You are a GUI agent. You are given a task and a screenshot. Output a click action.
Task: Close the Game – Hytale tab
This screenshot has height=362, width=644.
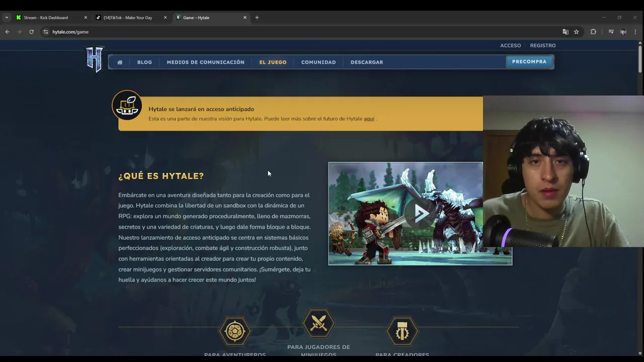tap(245, 18)
